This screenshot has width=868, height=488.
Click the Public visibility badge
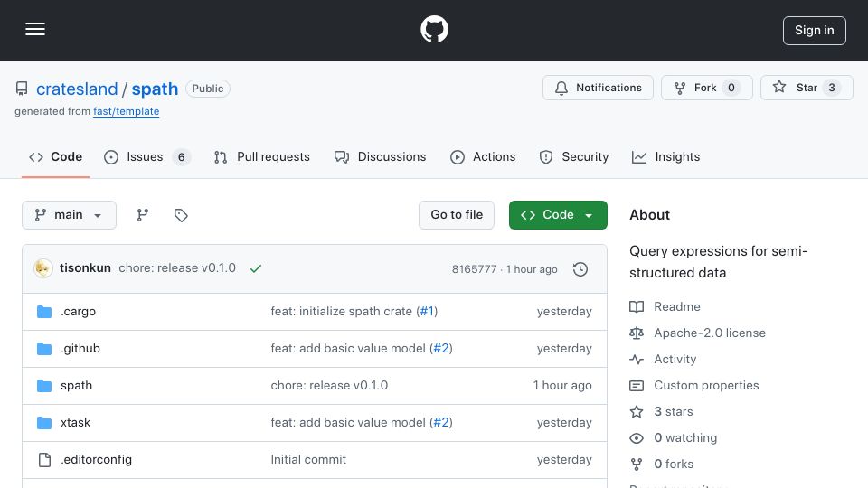point(208,89)
